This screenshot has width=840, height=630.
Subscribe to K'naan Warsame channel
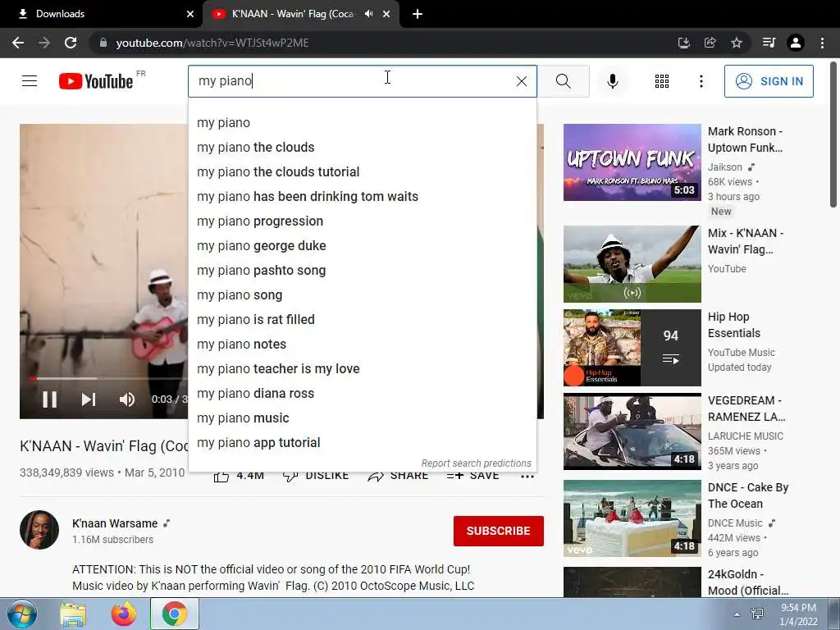pyautogui.click(x=498, y=531)
